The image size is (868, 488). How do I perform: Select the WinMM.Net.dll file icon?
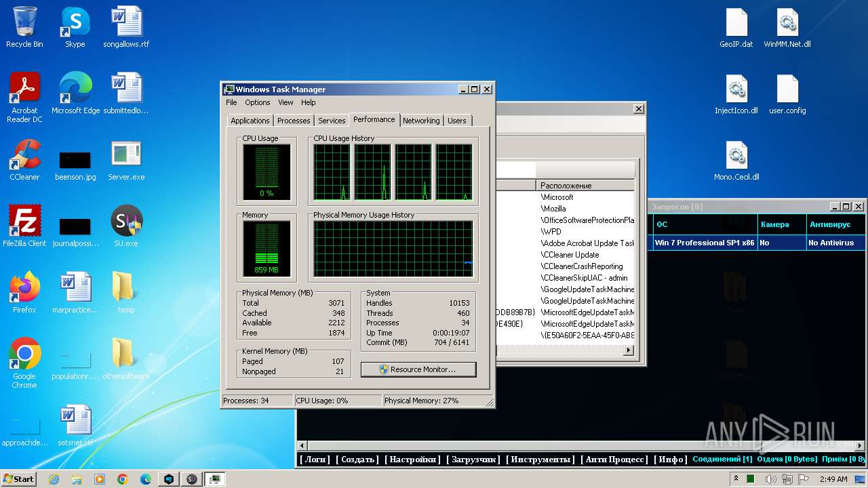(787, 27)
